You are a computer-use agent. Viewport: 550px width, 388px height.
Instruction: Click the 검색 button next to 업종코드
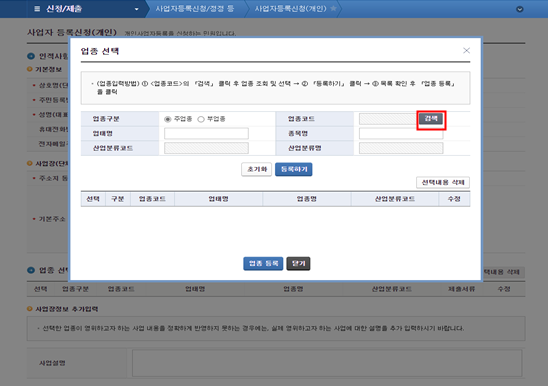pyautogui.click(x=432, y=119)
